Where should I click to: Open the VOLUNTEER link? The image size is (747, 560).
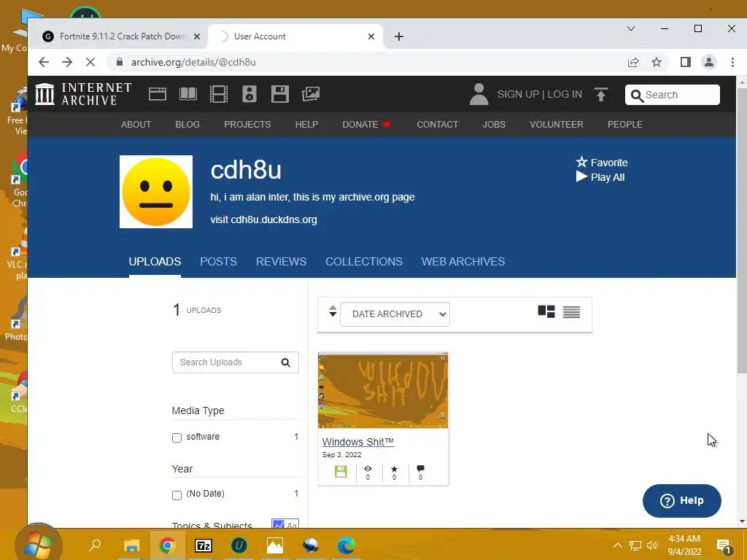click(x=557, y=124)
